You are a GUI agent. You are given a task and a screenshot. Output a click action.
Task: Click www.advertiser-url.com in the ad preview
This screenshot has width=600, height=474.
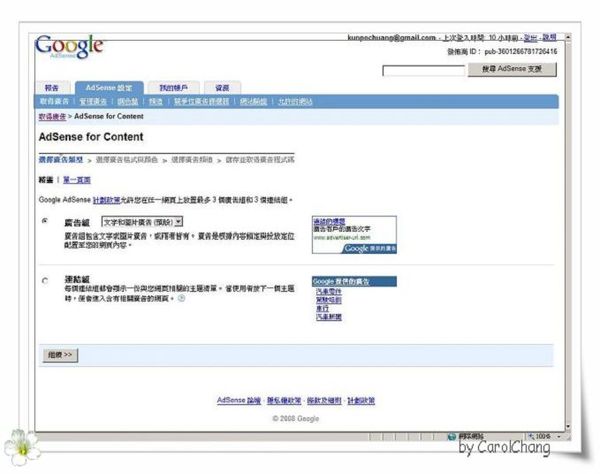[x=342, y=238]
